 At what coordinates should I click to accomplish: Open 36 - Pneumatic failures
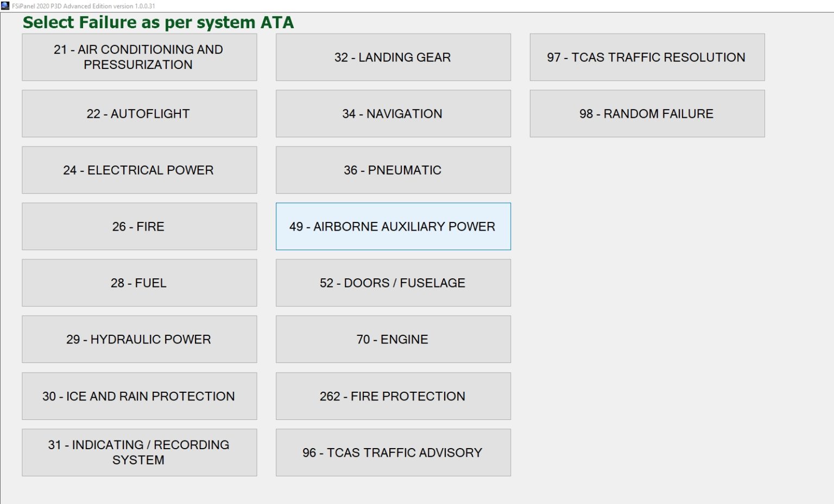click(x=393, y=170)
